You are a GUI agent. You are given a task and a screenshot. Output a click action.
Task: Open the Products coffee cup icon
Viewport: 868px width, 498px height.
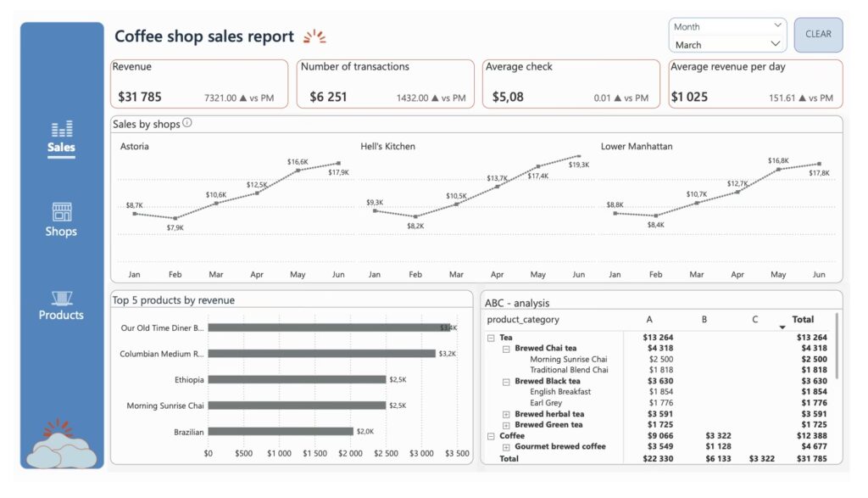(x=61, y=298)
